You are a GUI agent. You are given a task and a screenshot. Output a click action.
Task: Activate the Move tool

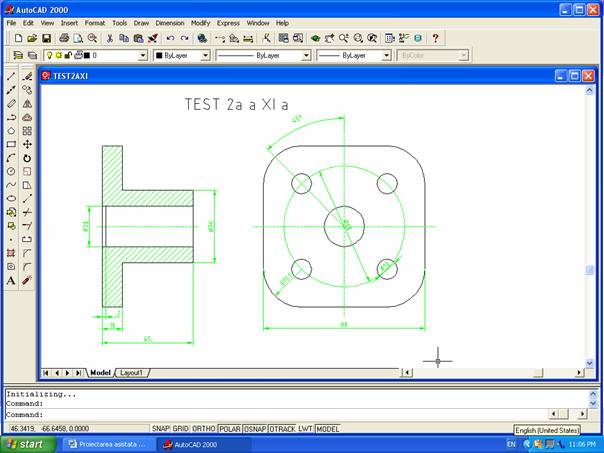(x=27, y=144)
